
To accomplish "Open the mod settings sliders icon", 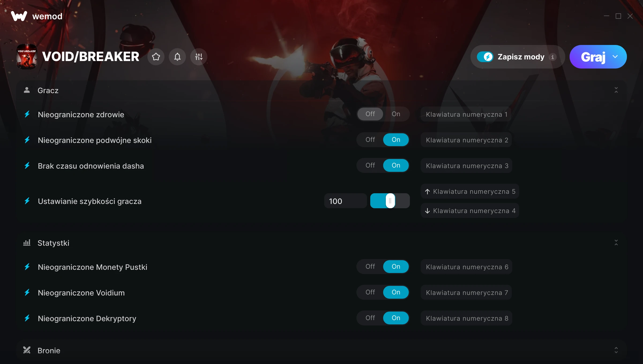I will [x=199, y=57].
